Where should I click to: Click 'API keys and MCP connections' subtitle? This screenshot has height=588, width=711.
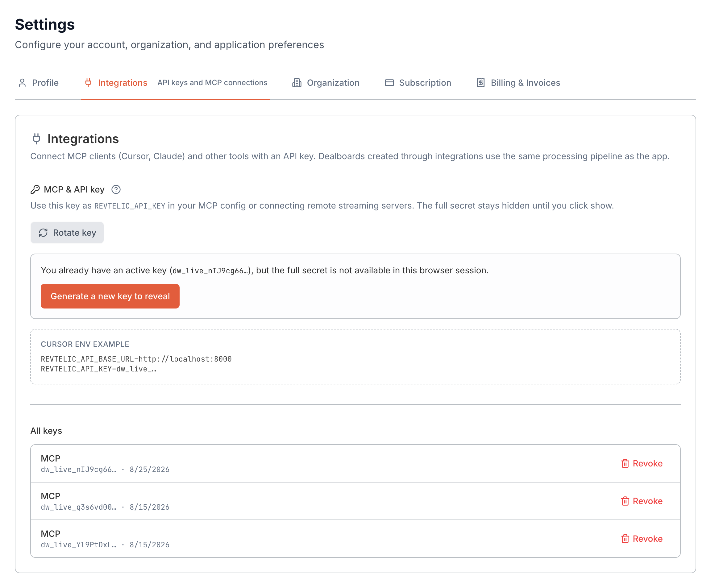pos(212,83)
